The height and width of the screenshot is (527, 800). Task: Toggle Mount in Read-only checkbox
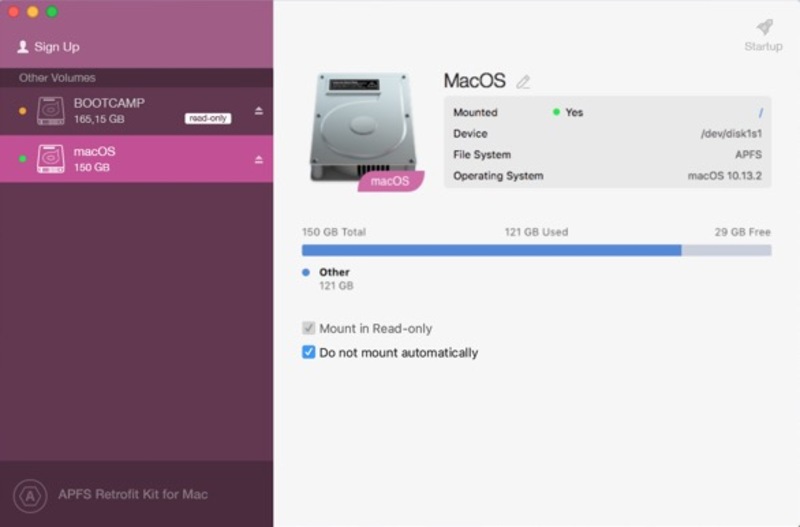pos(309,328)
